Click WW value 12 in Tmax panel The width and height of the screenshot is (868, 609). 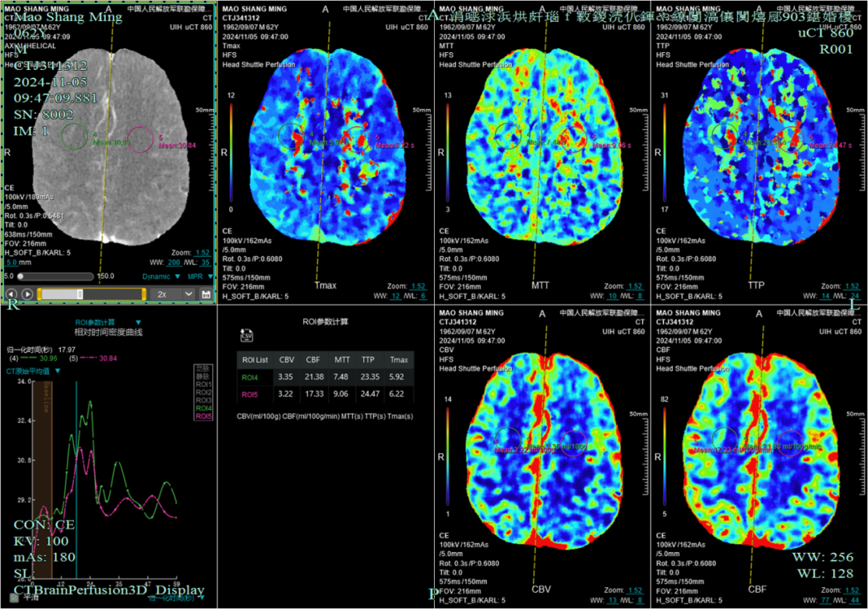tap(395, 296)
